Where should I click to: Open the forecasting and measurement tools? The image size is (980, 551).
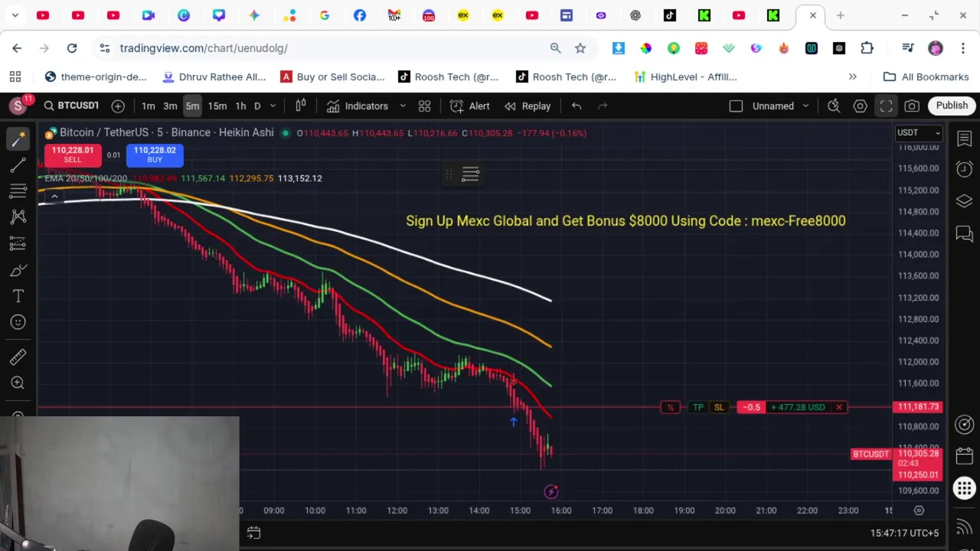[x=18, y=243]
